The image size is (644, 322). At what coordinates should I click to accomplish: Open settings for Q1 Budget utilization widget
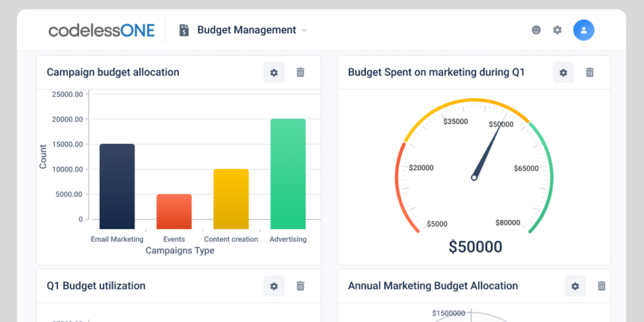pos(274,286)
